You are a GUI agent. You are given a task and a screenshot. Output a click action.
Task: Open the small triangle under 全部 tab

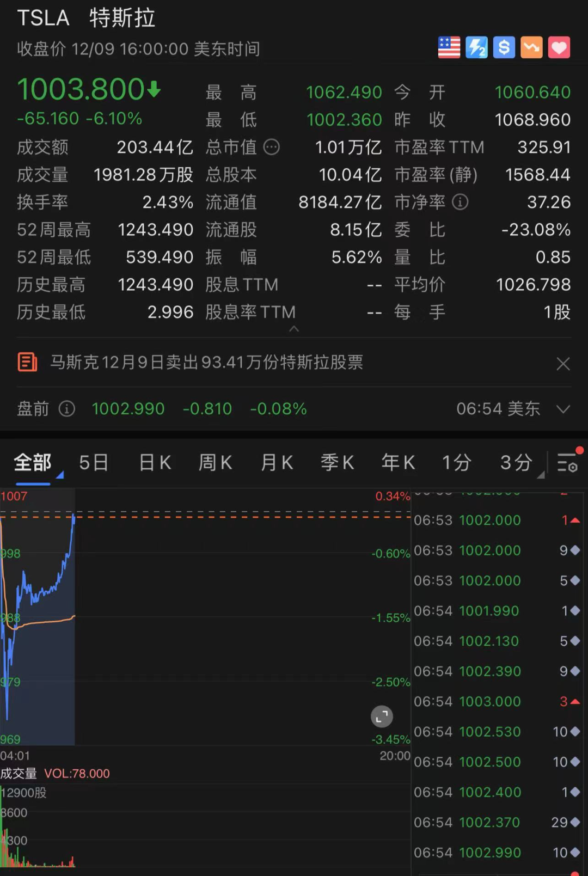60,475
